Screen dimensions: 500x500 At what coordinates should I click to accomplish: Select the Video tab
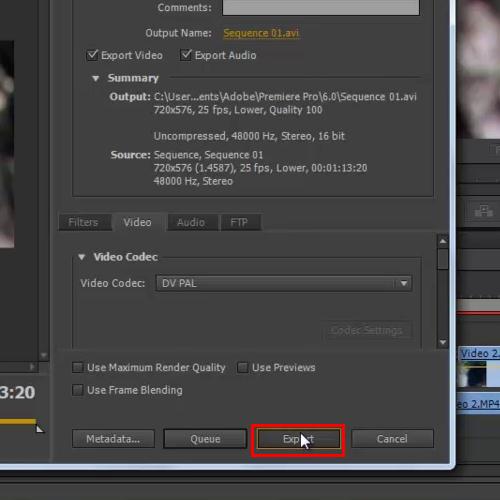click(138, 222)
